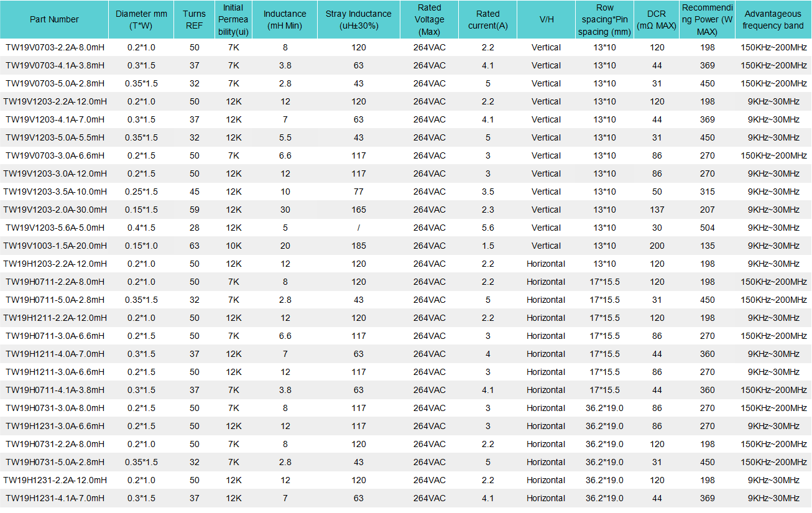Click part number TW19V1203-3.5A-10.0mH
Screen dimensions: 812x513
[x=55, y=192]
